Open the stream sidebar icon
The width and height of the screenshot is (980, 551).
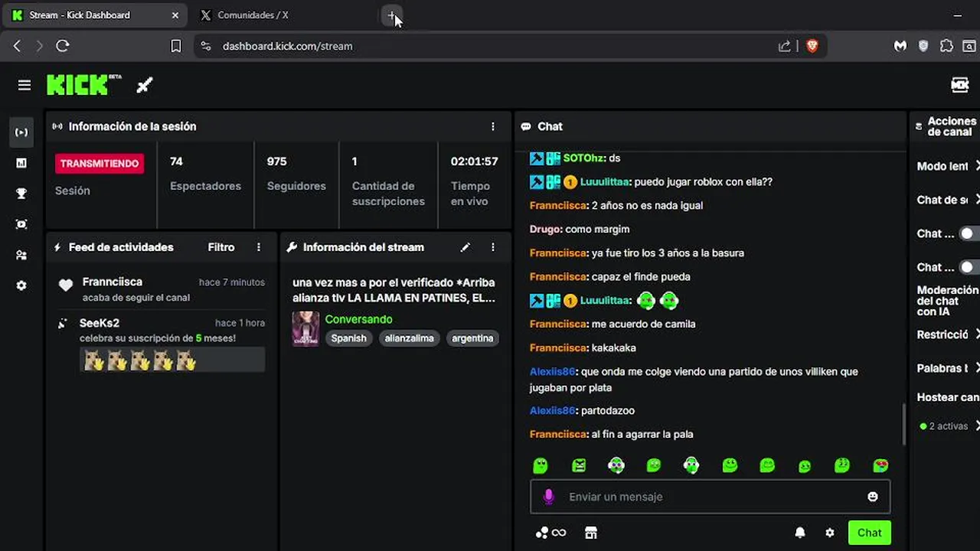21,132
